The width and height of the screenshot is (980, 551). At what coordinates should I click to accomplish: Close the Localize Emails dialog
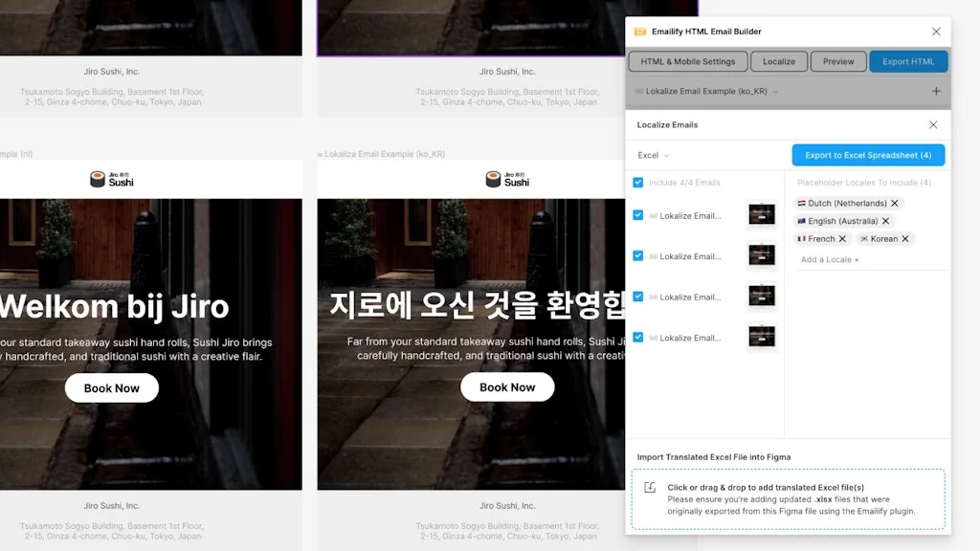pos(933,124)
